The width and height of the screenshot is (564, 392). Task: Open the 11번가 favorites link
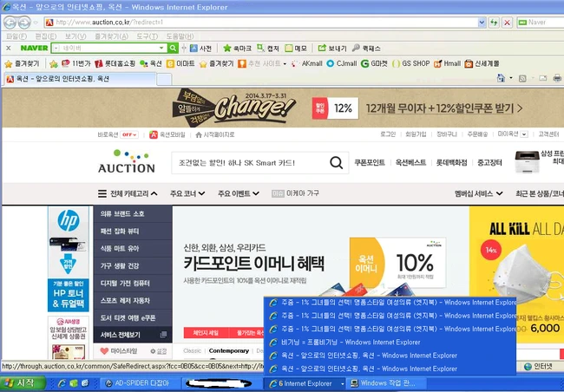[75, 63]
